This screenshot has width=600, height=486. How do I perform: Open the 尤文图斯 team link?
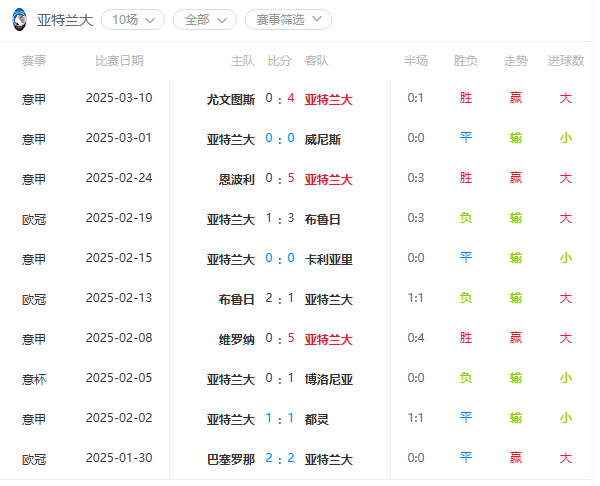(x=231, y=99)
